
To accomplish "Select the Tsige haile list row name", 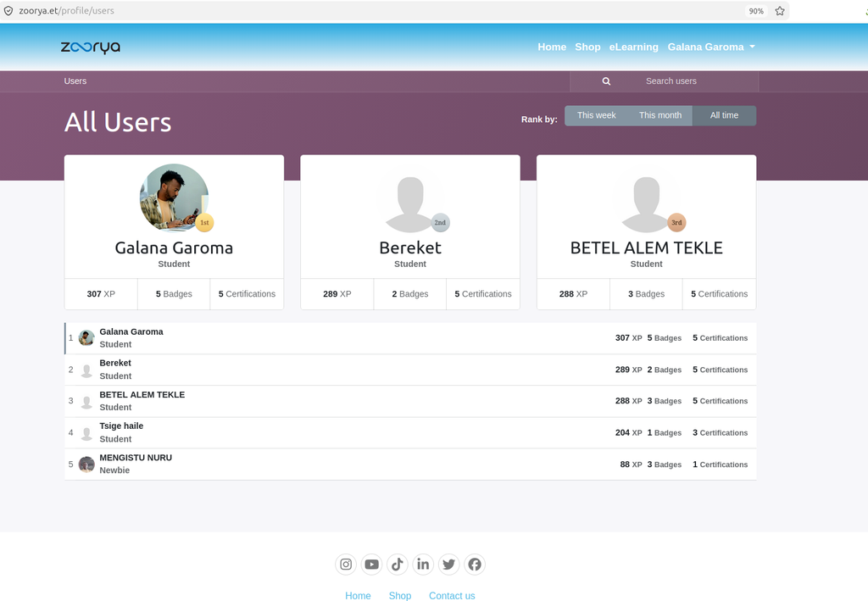I will [121, 426].
